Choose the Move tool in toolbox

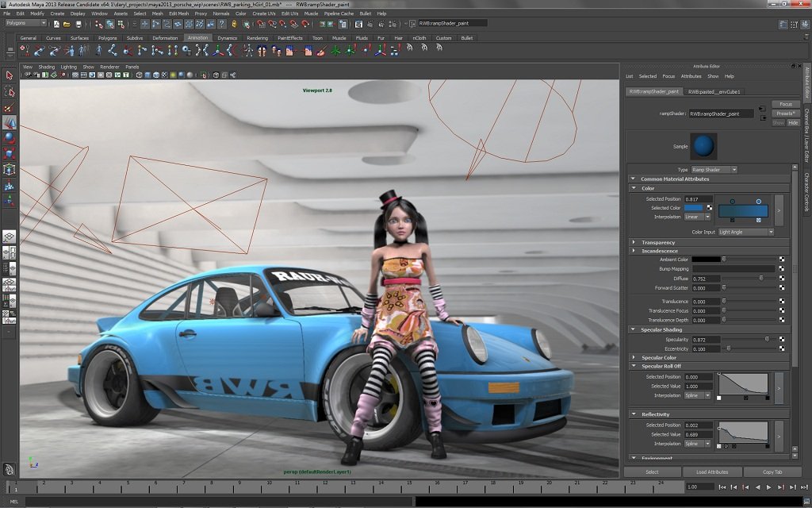point(10,123)
